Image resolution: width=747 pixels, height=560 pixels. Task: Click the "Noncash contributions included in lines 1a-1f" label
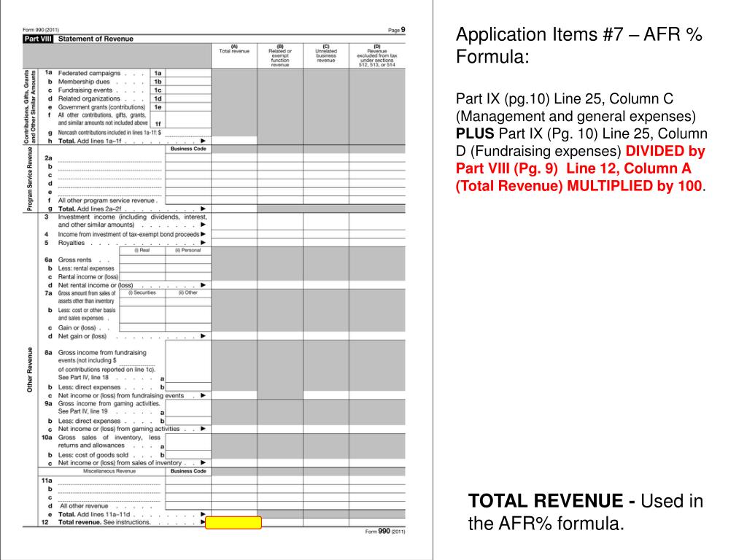(x=109, y=133)
